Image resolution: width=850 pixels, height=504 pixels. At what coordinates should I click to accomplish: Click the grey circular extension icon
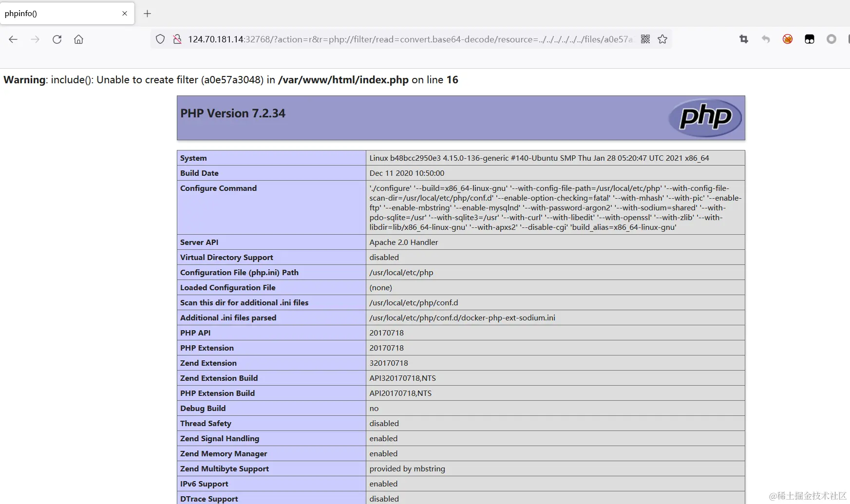(x=831, y=39)
